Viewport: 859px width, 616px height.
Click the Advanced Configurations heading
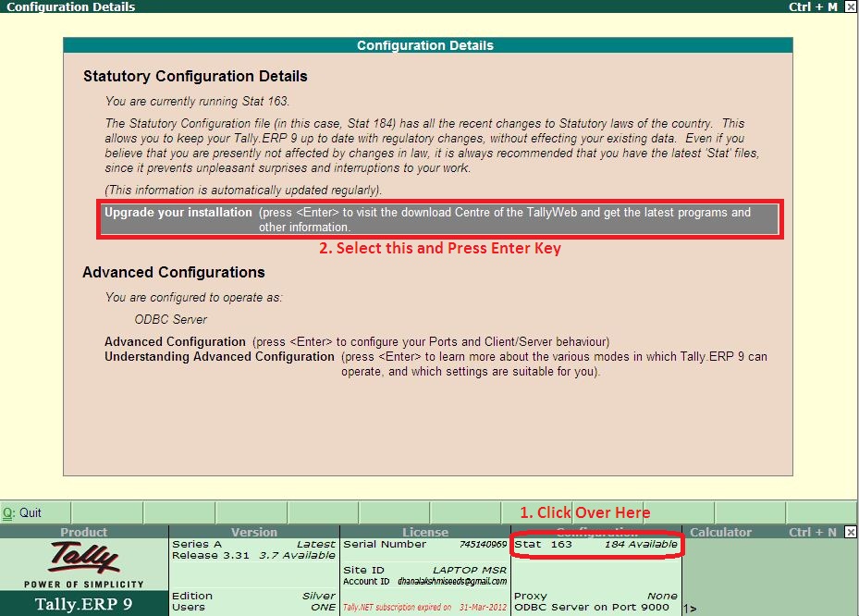pos(174,272)
